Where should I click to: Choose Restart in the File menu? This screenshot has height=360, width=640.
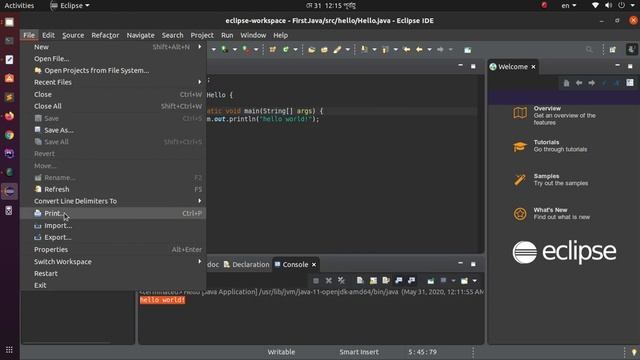click(x=113, y=273)
